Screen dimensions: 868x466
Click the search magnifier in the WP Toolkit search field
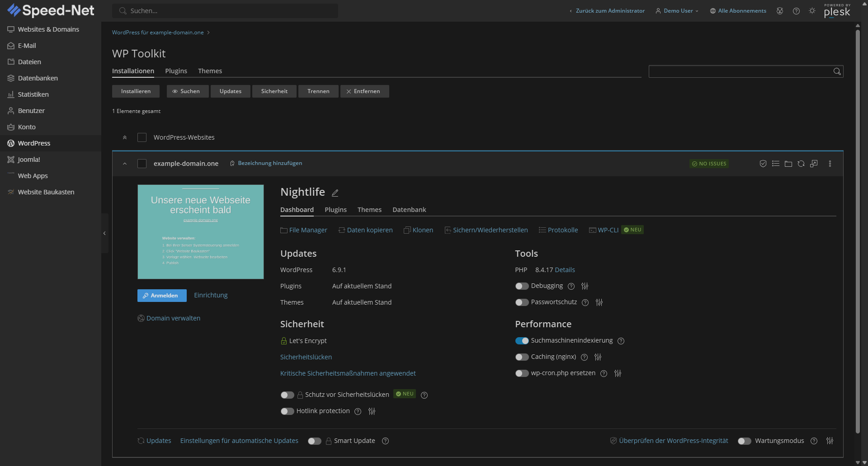point(836,71)
